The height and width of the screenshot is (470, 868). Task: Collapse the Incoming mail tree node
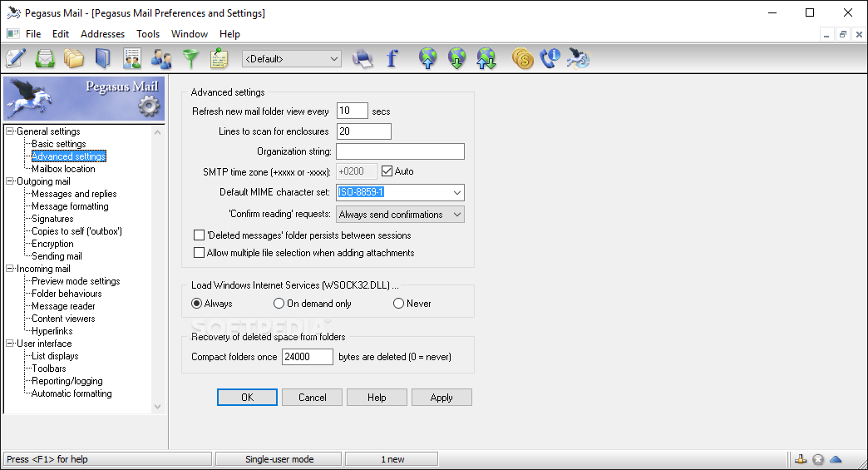tap(9, 269)
